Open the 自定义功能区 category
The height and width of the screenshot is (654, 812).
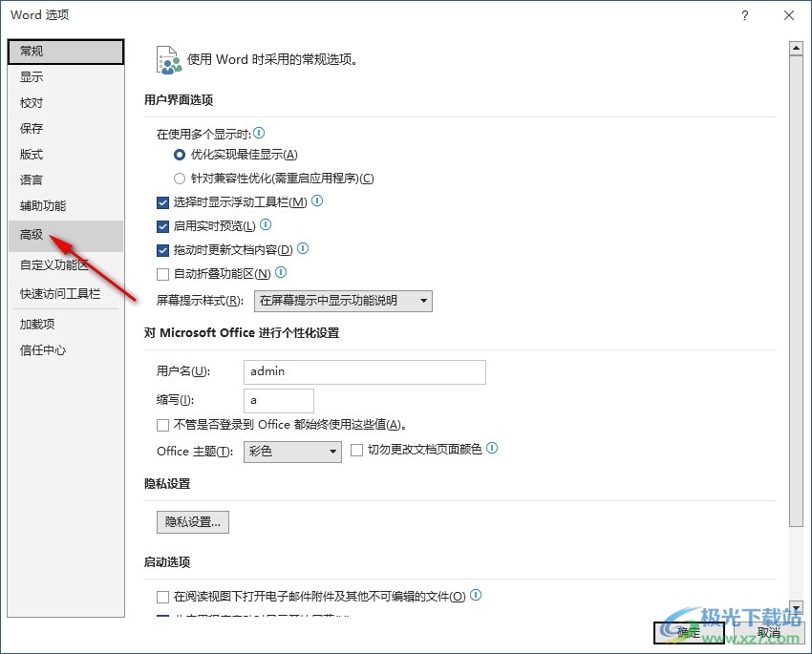(x=66, y=264)
